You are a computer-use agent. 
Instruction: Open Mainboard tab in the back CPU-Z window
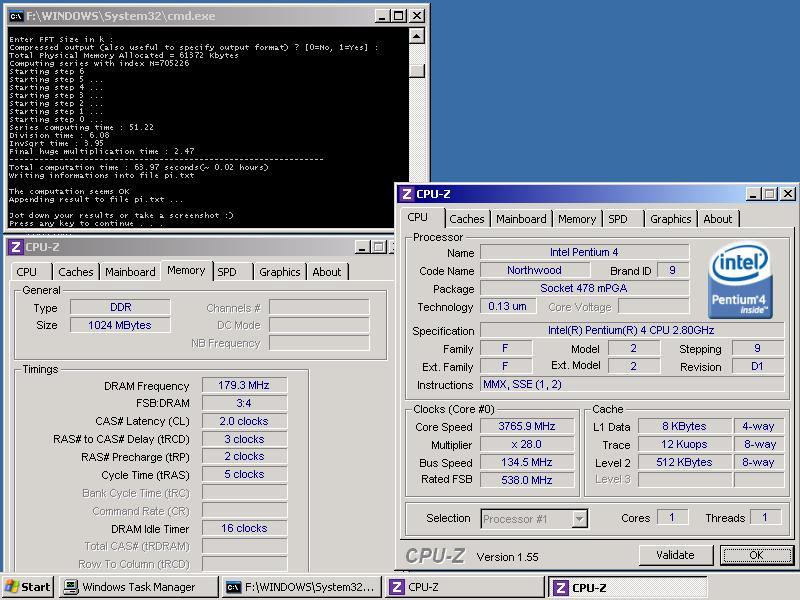tap(130, 272)
